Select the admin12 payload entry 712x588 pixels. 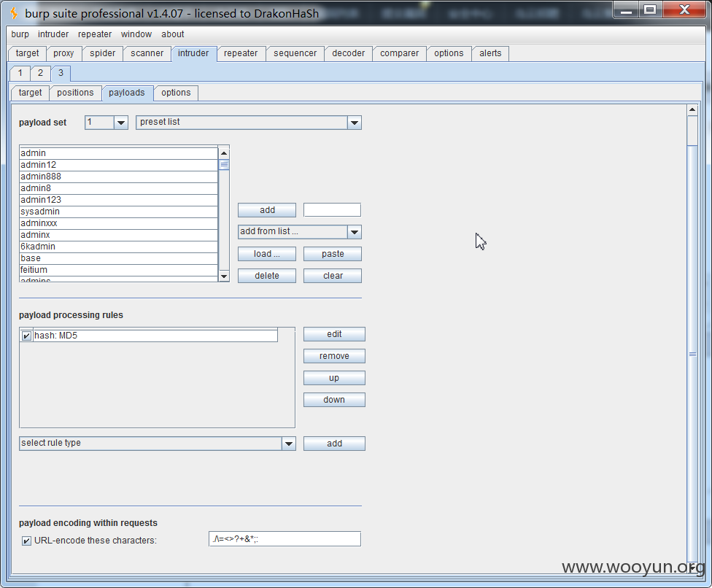click(118, 165)
